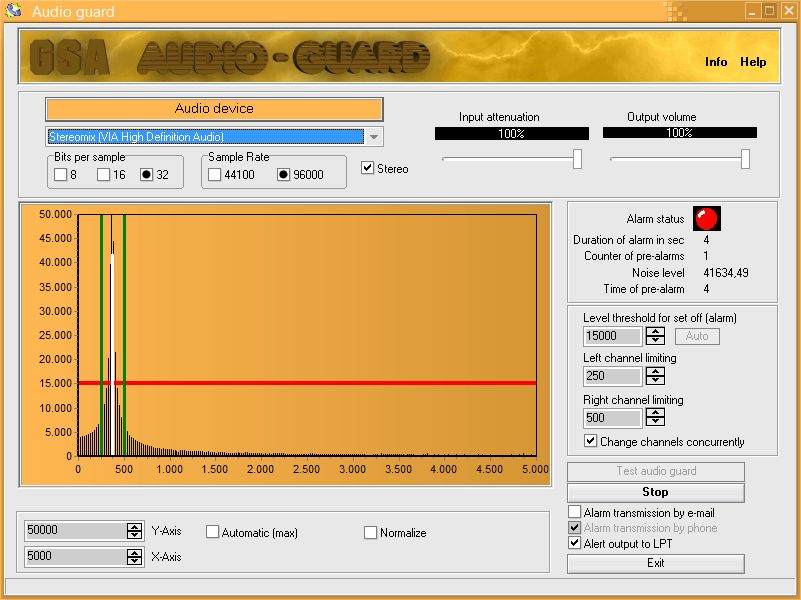This screenshot has width=801, height=600.
Task: Click the Output volume slider handle
Action: point(745,159)
